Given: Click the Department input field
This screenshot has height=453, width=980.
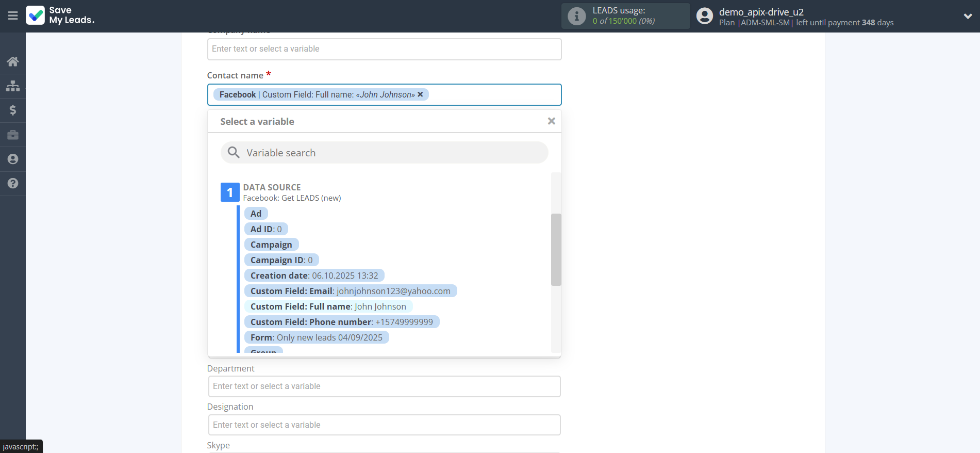Looking at the screenshot, I should (x=384, y=386).
